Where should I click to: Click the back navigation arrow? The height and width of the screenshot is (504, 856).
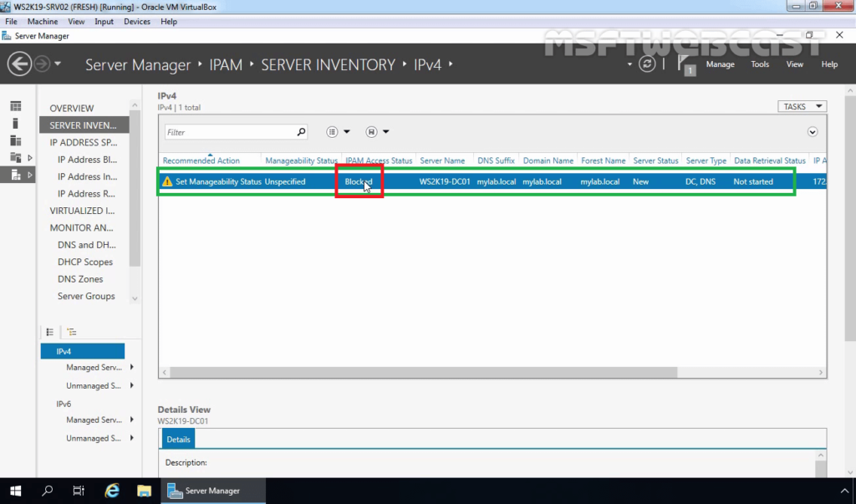[19, 64]
